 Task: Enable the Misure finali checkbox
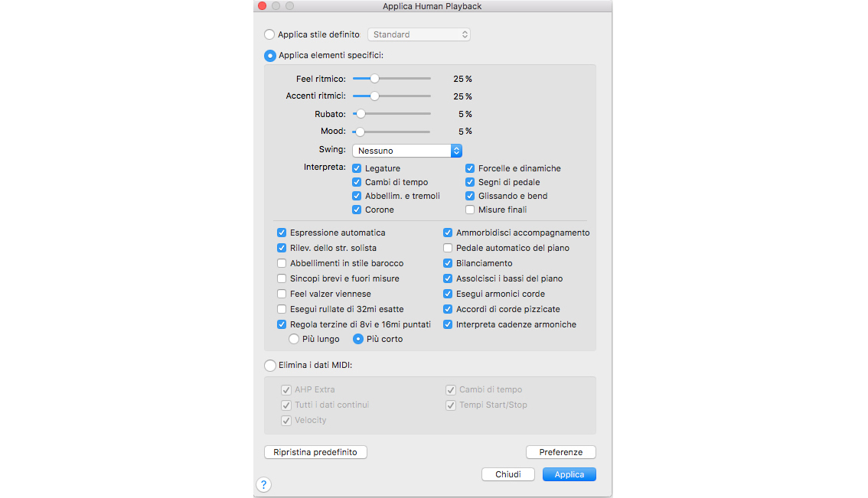tap(470, 210)
